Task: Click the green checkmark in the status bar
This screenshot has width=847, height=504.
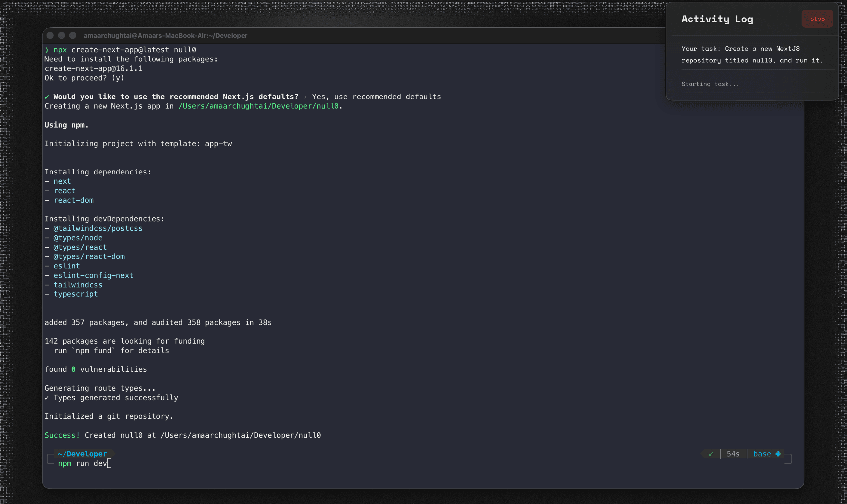Action: [x=711, y=454]
